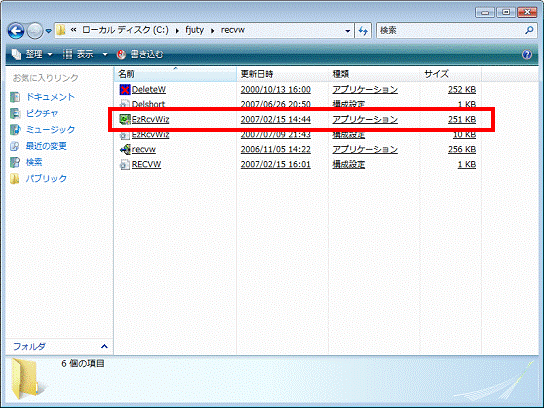Open ピクチャ favorite link
This screenshot has height=408, width=544.
42,113
